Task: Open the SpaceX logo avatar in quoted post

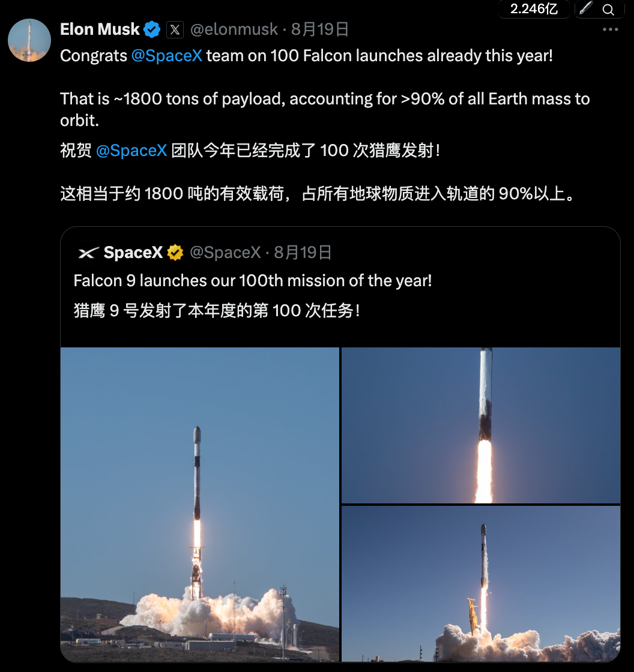Action: click(88, 253)
